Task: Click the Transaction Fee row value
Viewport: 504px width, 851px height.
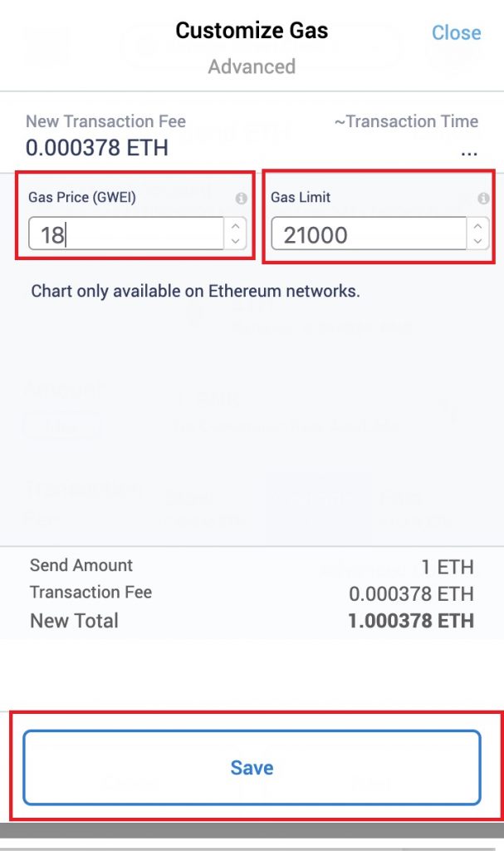Action: (411, 593)
